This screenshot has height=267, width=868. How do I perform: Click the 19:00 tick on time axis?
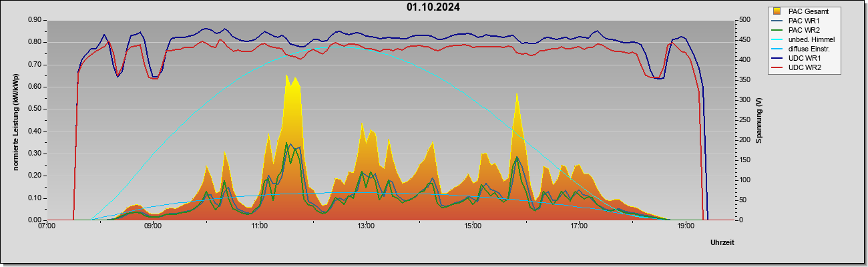tap(686, 226)
